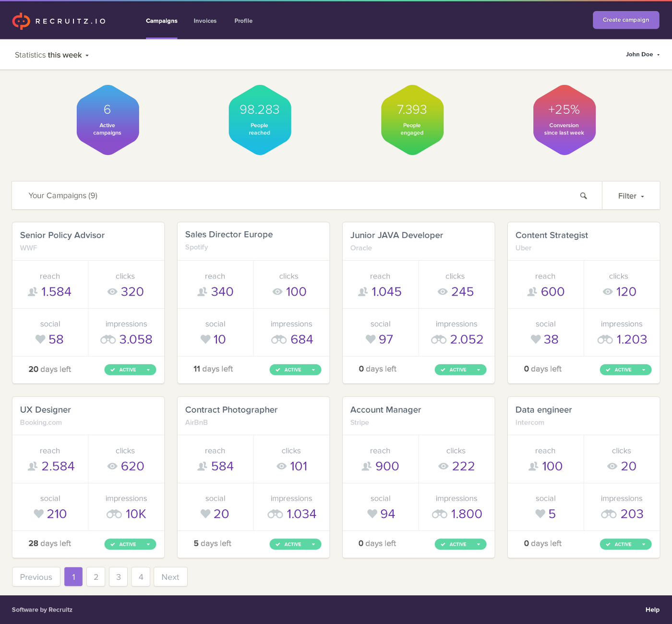This screenshot has width=672, height=624.
Task: Click the Account Manager campaign title
Action: 385,410
